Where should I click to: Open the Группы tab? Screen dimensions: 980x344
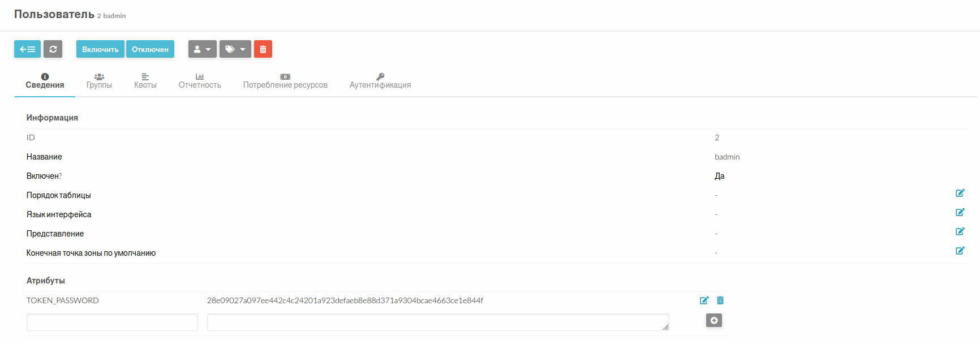[x=99, y=81]
